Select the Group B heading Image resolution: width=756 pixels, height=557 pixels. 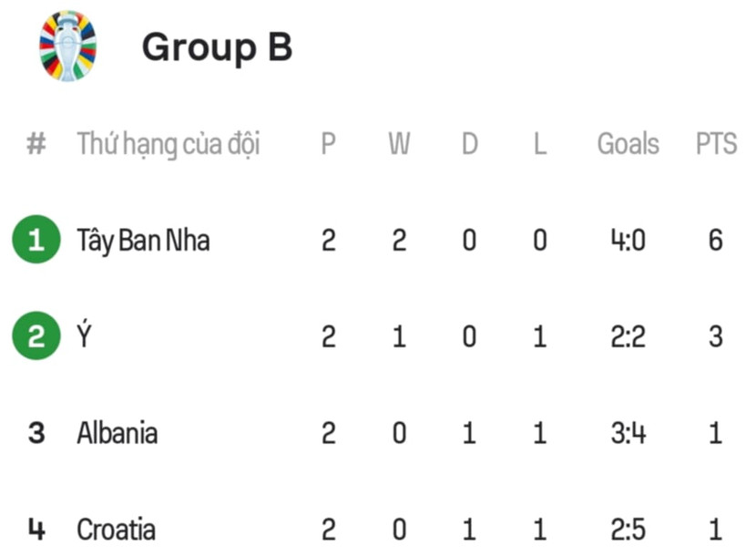(217, 47)
